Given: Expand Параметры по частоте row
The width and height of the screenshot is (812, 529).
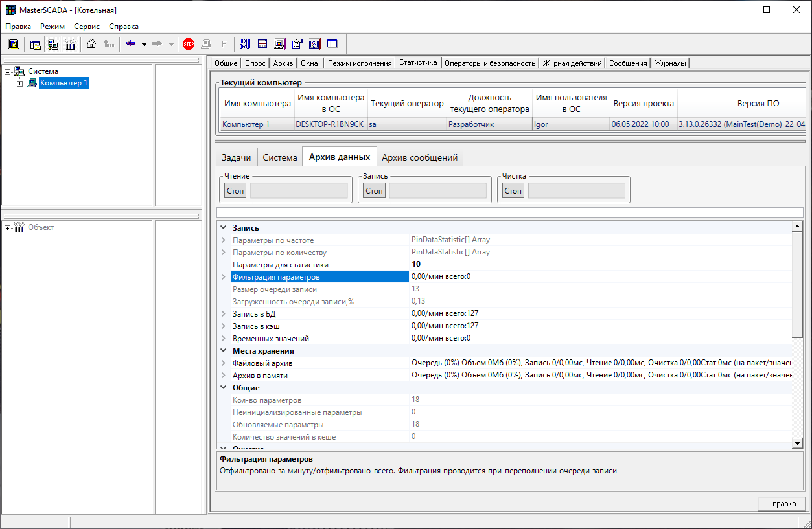Looking at the screenshot, I should click(x=224, y=240).
